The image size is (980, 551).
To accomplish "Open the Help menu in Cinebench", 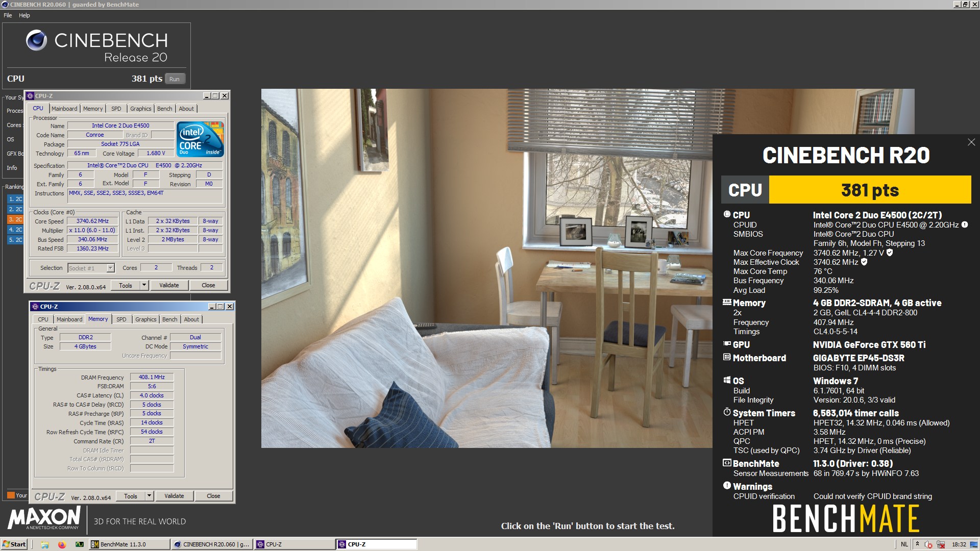I will tap(24, 15).
